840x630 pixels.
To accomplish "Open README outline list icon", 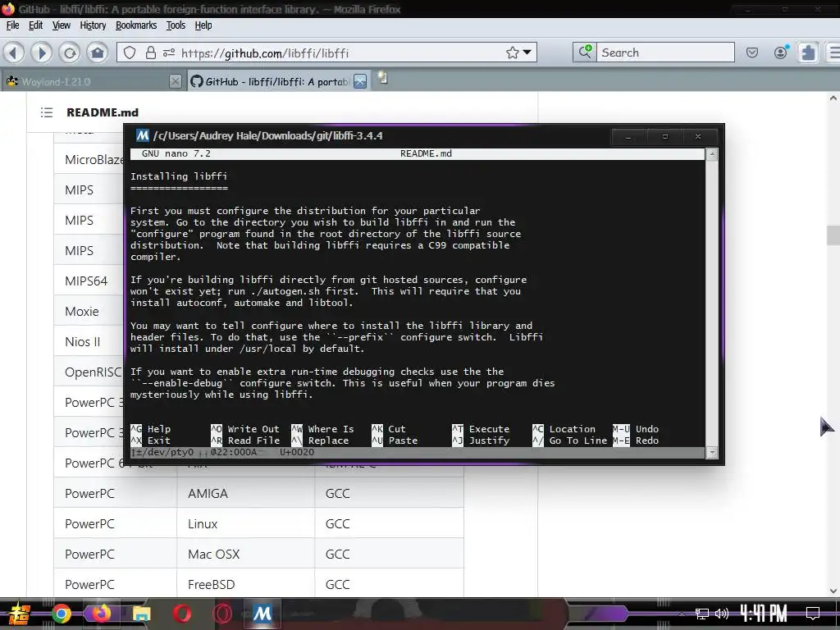I will 47,112.
